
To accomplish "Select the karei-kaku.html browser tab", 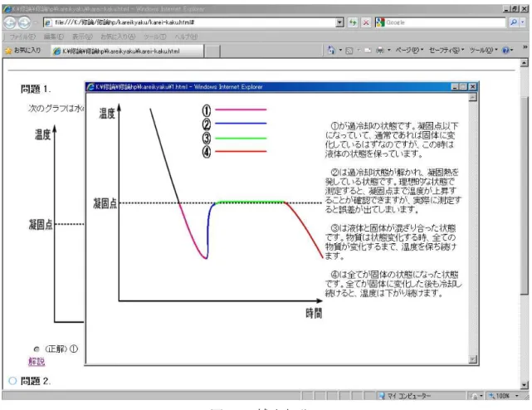I will [x=127, y=51].
